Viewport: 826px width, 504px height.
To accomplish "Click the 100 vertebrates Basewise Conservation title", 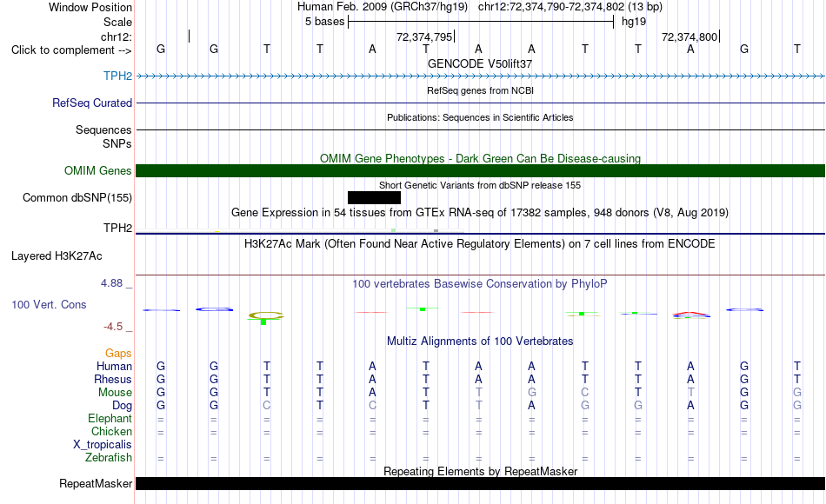I will pyautogui.click(x=479, y=284).
